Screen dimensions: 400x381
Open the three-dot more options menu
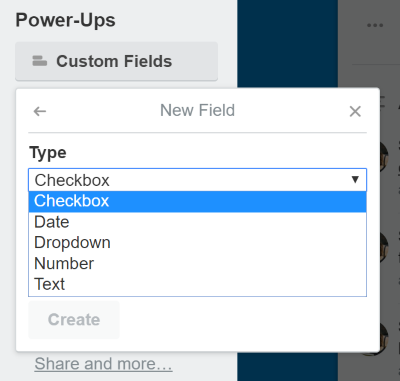coord(375,26)
